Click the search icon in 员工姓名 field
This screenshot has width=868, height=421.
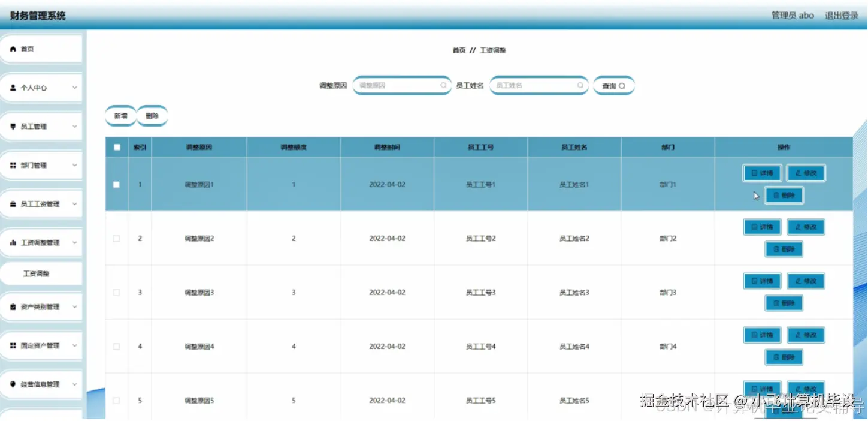(580, 85)
